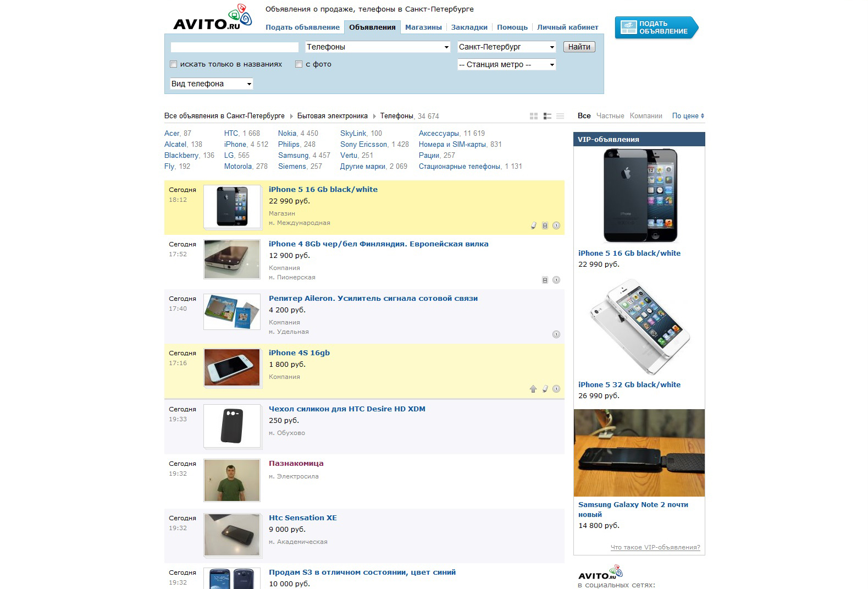The width and height of the screenshot is (868, 589).
Task: Click highlight marker icon on iPhone 4S 16gb row
Action: coord(545,389)
